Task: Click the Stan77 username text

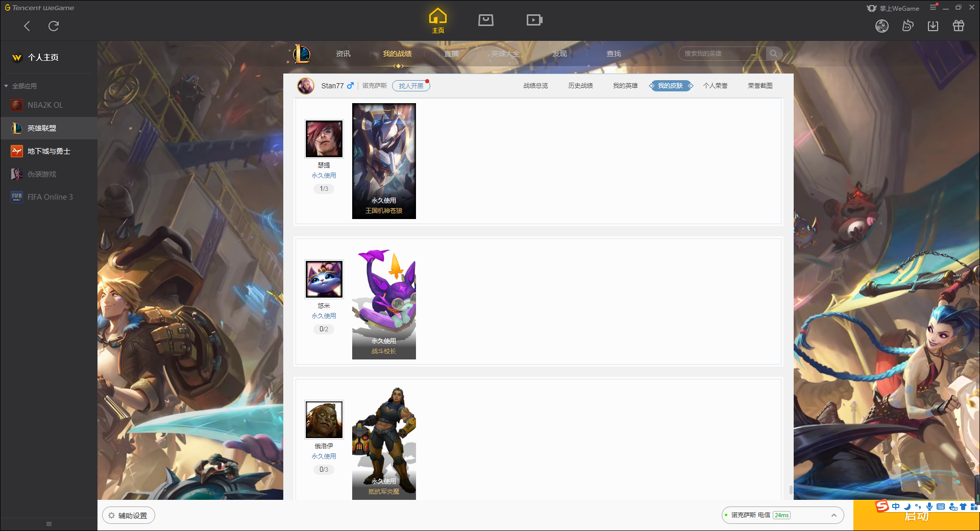Action: click(332, 86)
